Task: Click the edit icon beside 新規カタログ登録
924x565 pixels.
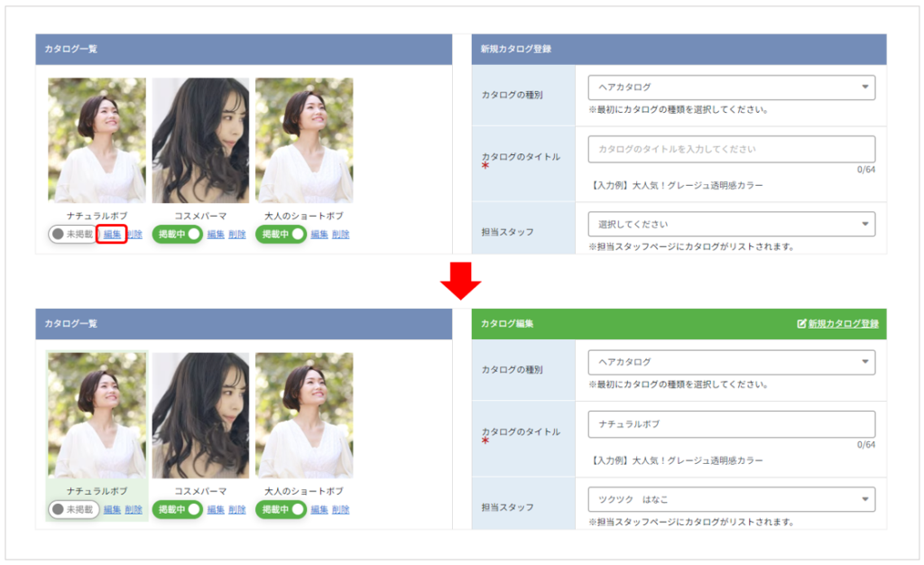Action: [801, 323]
